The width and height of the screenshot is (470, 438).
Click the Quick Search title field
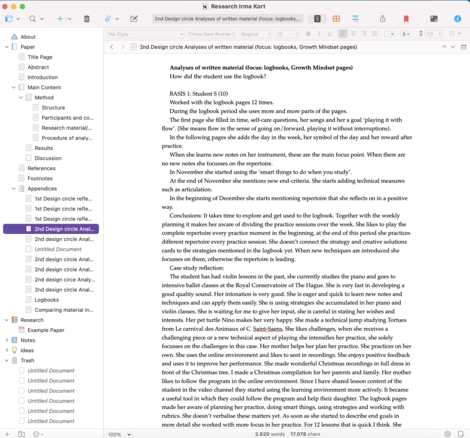point(228,19)
